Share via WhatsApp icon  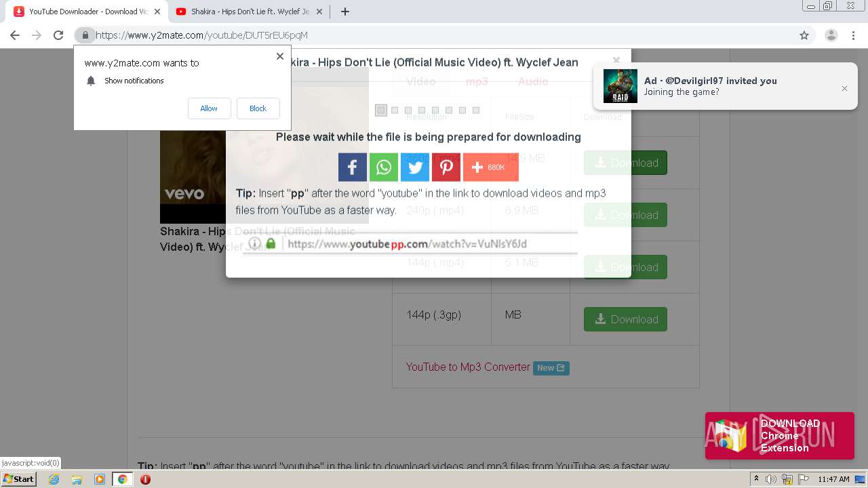click(x=384, y=167)
